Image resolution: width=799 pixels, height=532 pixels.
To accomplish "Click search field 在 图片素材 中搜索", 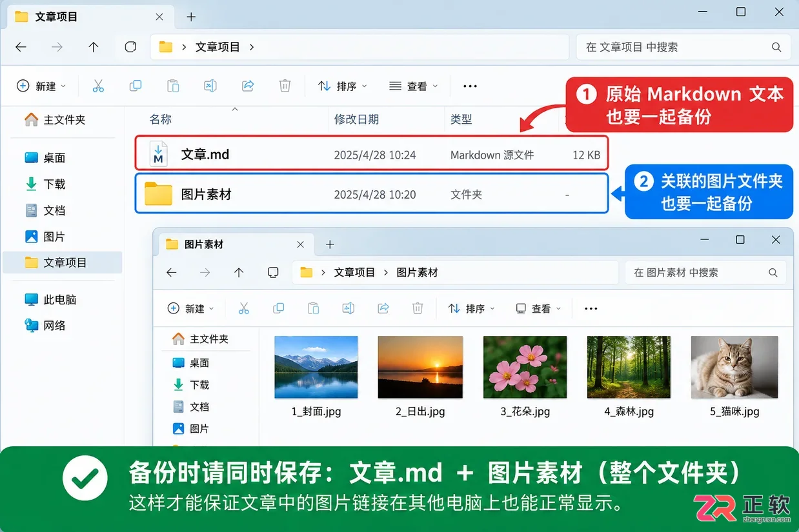I will pos(705,273).
